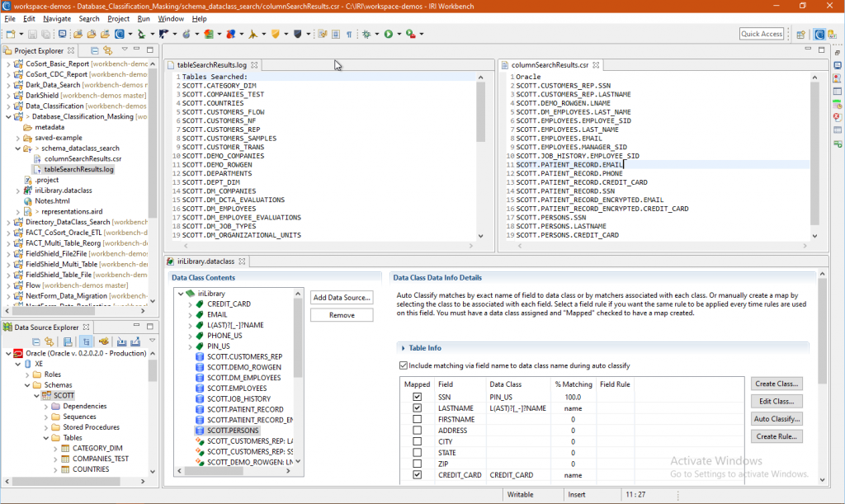This screenshot has height=504, width=845.
Task: Switch to the columnSearchResults.csr tab
Action: coord(550,64)
